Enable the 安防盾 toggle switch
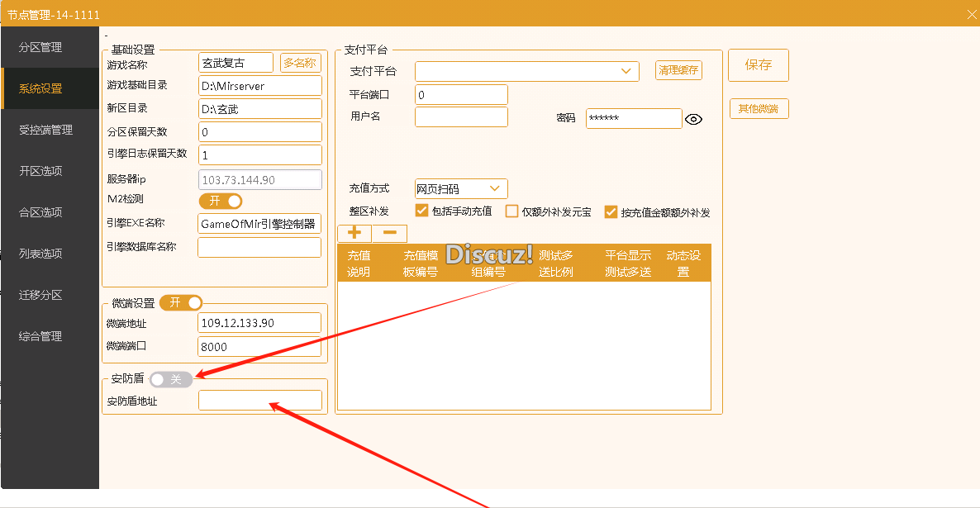Screen dimensions: 980x508 (x=171, y=379)
